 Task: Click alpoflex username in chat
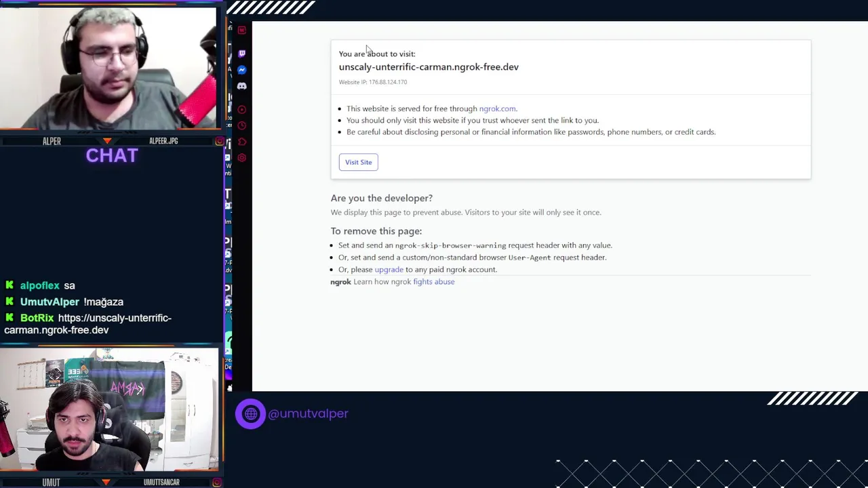click(39, 285)
